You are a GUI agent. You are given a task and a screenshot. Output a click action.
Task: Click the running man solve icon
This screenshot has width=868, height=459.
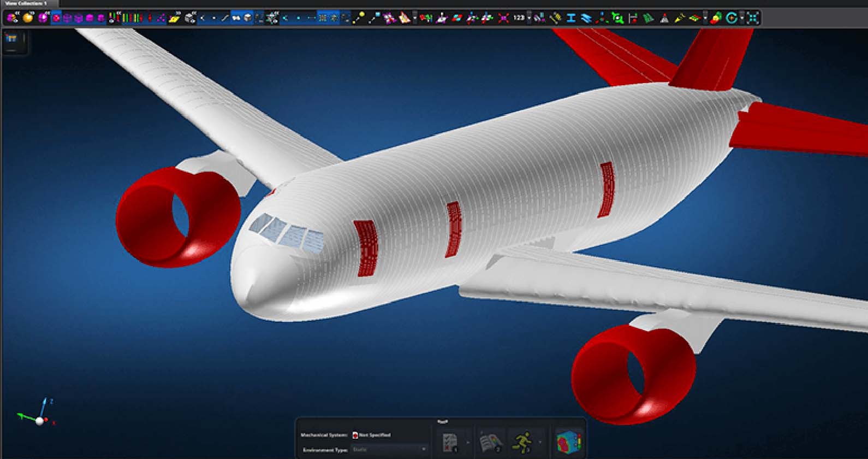[522, 442]
